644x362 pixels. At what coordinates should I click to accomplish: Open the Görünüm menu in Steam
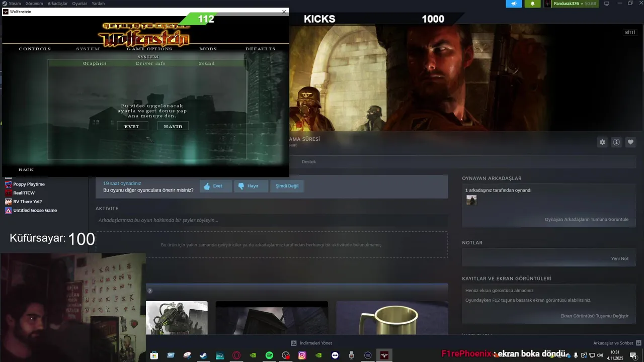tap(34, 4)
